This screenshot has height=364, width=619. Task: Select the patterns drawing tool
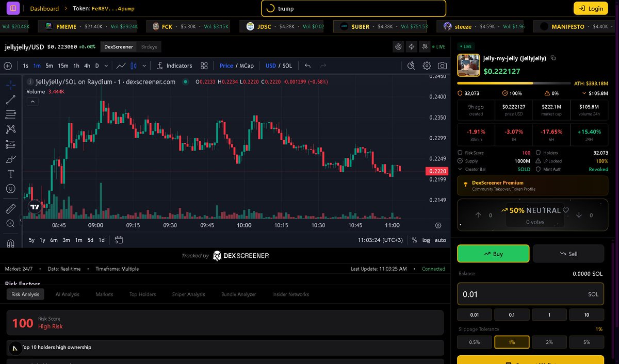pos(11,129)
